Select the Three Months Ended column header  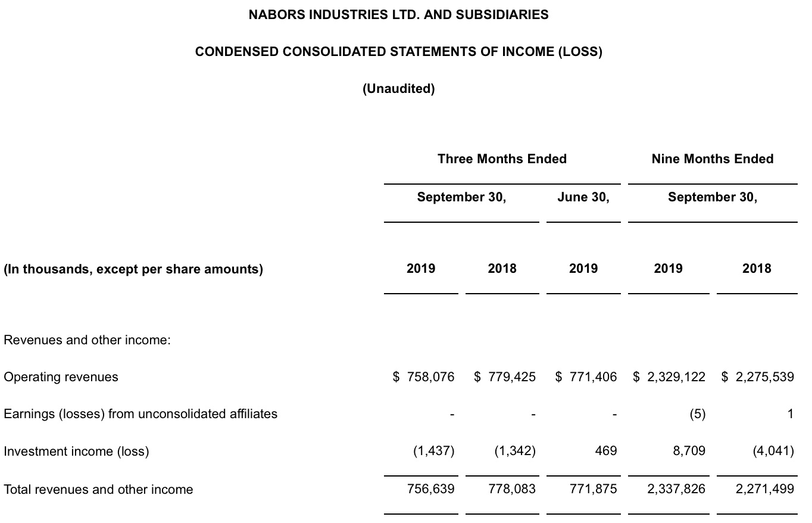pyautogui.click(x=502, y=159)
